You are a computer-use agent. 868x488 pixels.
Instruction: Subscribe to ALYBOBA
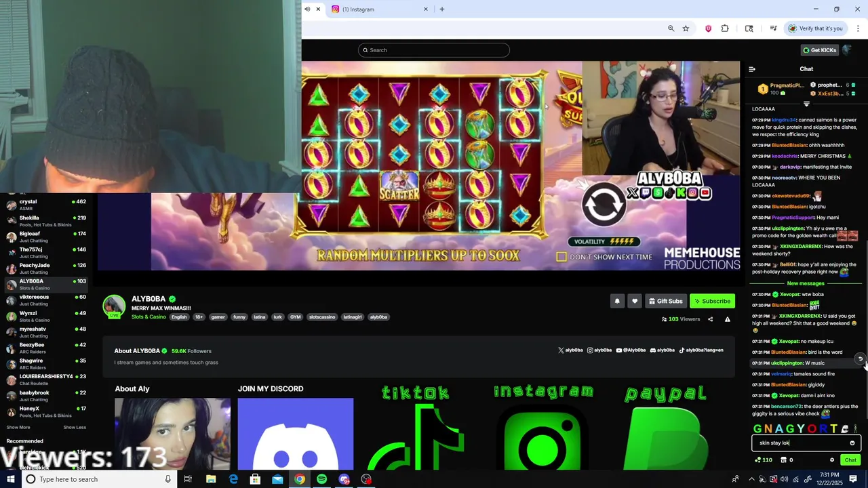click(712, 301)
